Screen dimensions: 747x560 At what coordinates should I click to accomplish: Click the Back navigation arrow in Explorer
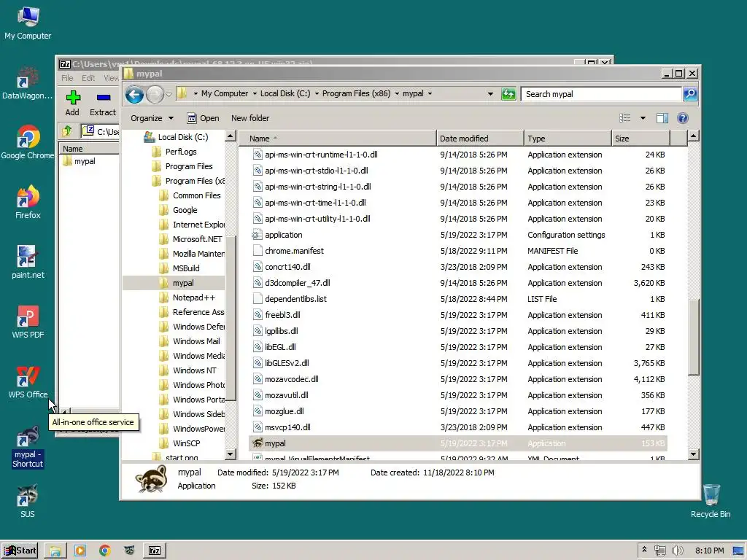(134, 94)
